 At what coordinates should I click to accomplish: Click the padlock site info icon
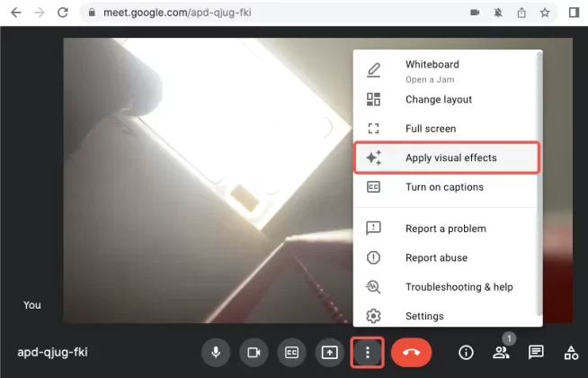tap(92, 13)
